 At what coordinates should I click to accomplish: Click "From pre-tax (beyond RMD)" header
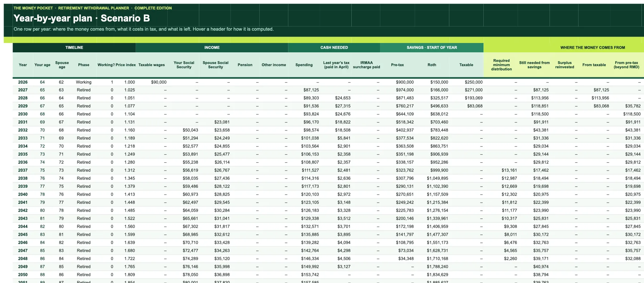coord(626,65)
